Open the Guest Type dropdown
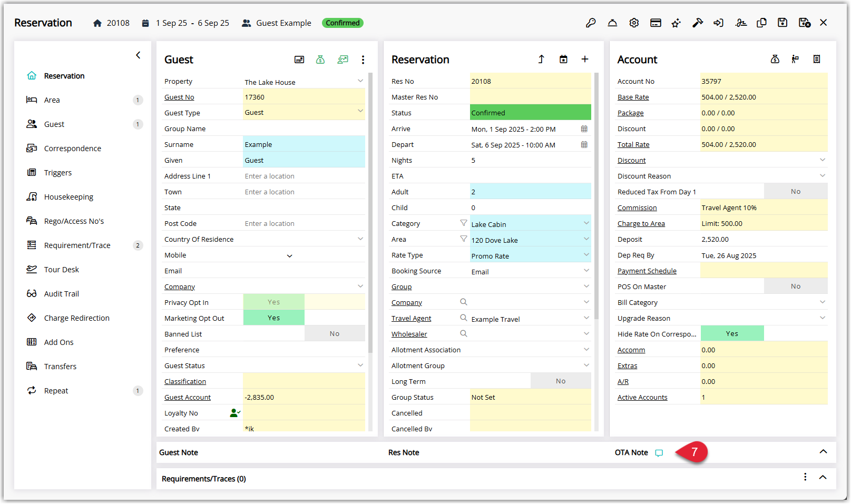This screenshot has width=851, height=504. click(x=360, y=111)
